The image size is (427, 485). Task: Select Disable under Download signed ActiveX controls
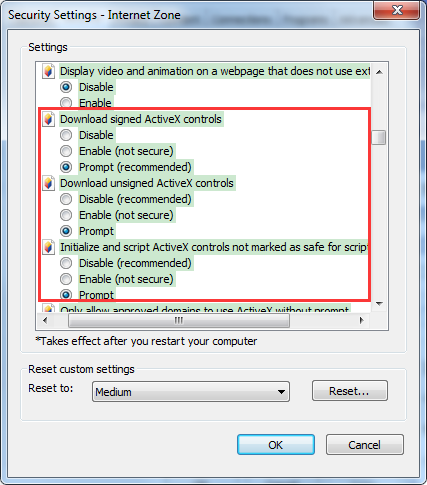coord(66,135)
